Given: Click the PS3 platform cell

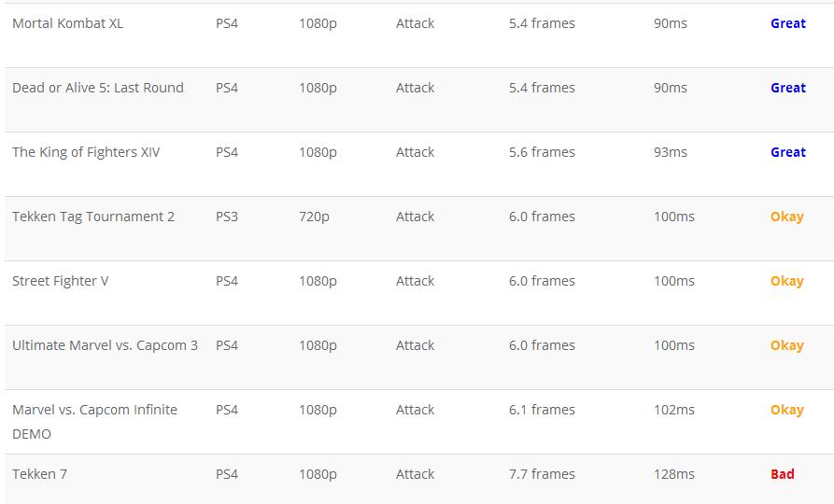Looking at the screenshot, I should [x=227, y=217].
